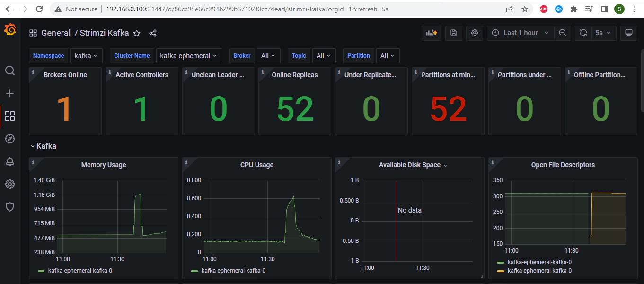This screenshot has width=644, height=284.
Task: Click the info icon on Available Disk Space panel
Action: (339, 161)
